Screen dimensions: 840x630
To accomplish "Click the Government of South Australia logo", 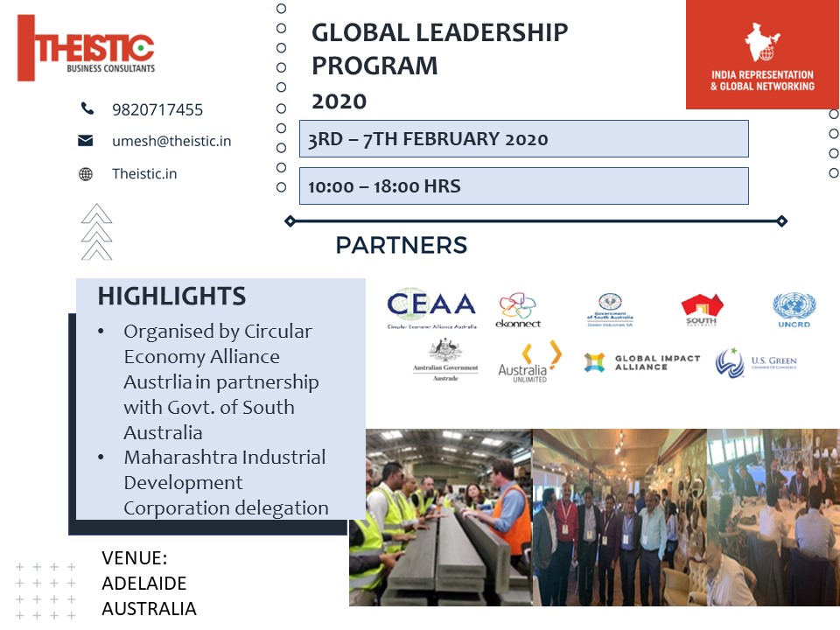I will click(610, 310).
